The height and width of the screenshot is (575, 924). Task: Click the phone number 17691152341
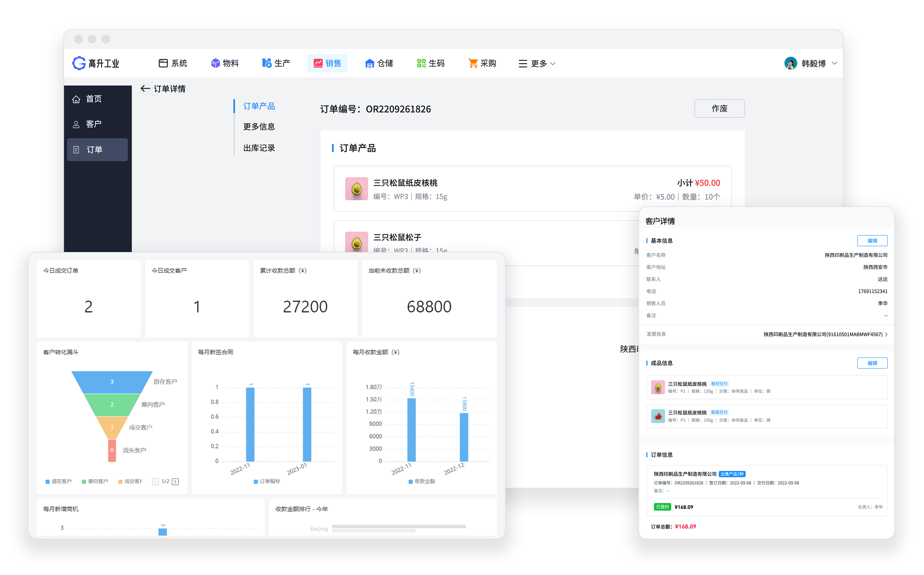pyautogui.click(x=872, y=291)
